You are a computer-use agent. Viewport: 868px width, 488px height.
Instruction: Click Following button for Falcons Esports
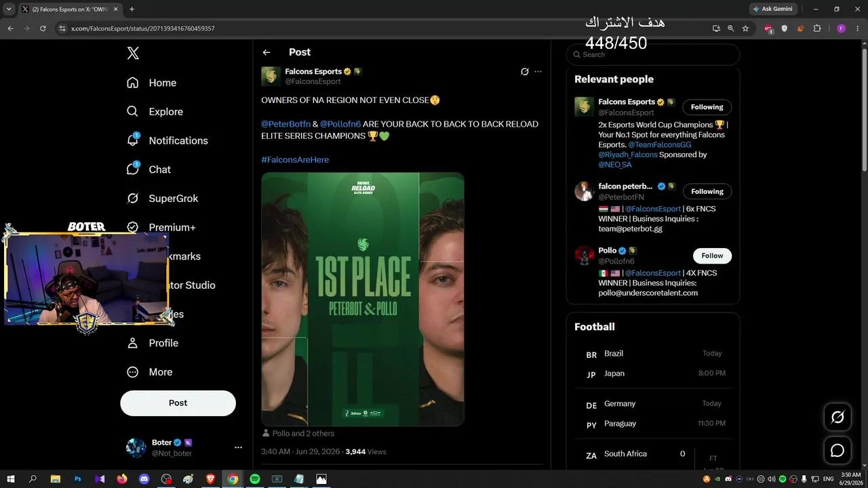point(707,107)
